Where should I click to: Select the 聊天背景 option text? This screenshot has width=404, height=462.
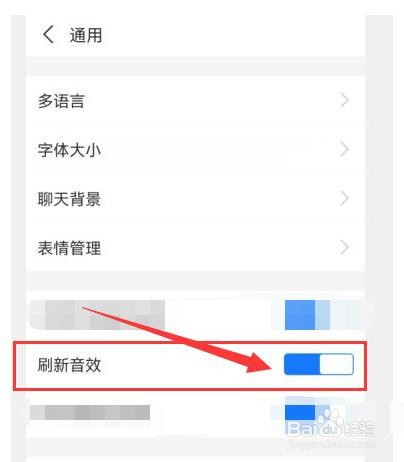(x=69, y=199)
